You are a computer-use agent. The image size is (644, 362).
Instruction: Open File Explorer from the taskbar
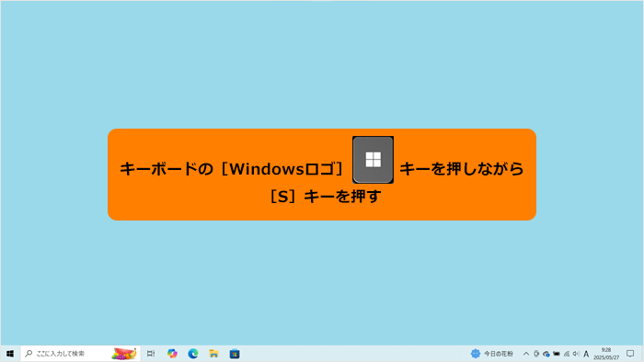(214, 354)
